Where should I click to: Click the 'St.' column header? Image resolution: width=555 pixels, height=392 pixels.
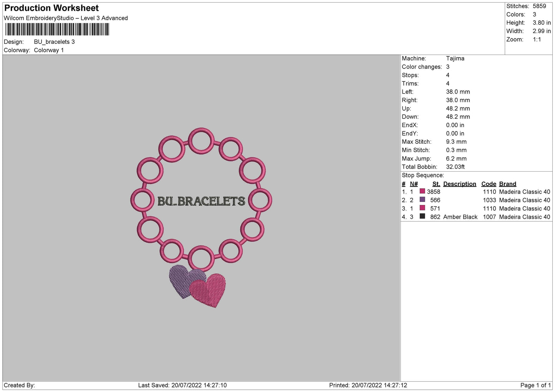[x=436, y=184]
